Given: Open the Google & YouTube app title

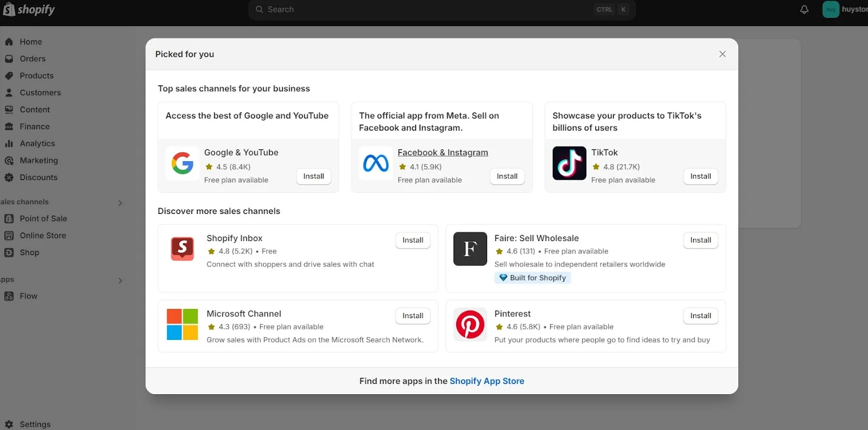Looking at the screenshot, I should click(241, 153).
